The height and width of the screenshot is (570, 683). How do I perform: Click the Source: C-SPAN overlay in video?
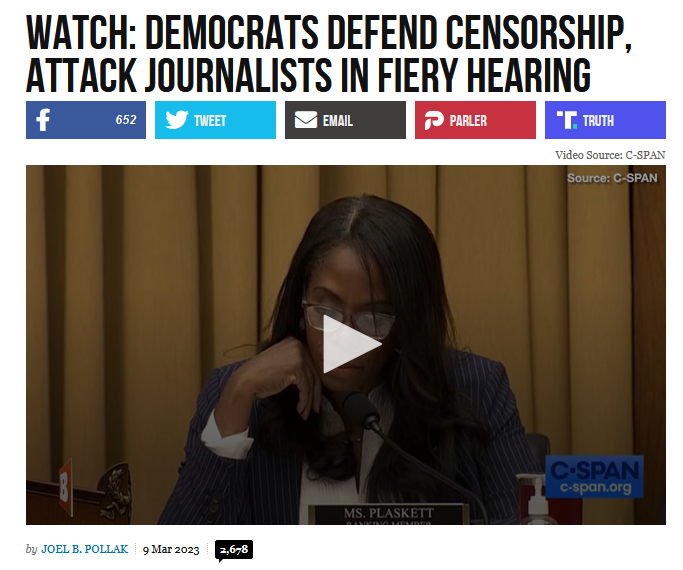(x=612, y=178)
